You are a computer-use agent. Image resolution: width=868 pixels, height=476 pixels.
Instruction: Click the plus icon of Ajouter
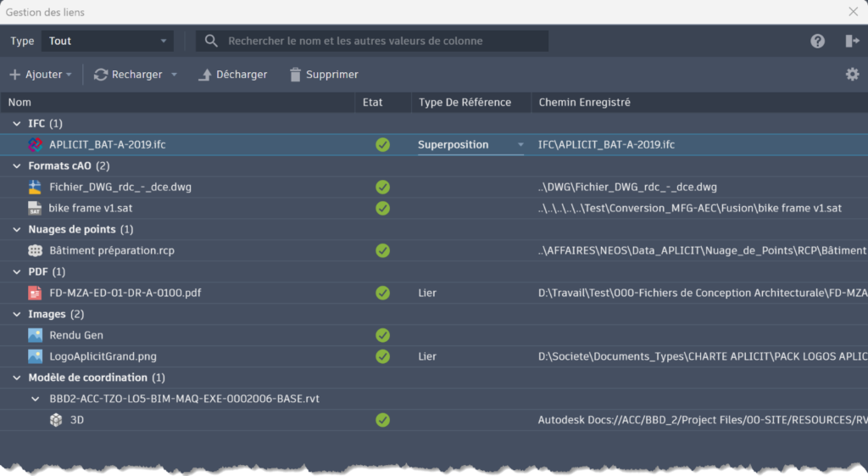[15, 75]
